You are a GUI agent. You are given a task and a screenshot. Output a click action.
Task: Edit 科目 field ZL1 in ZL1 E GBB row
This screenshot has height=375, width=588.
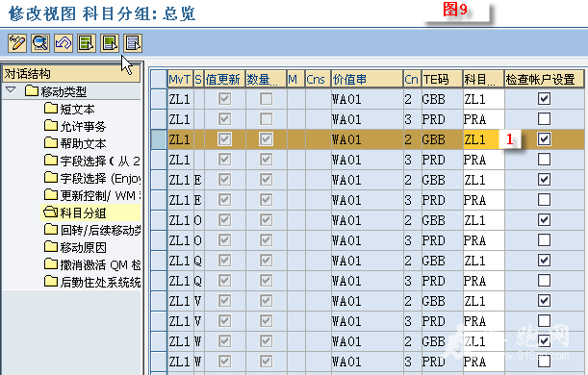tap(483, 180)
